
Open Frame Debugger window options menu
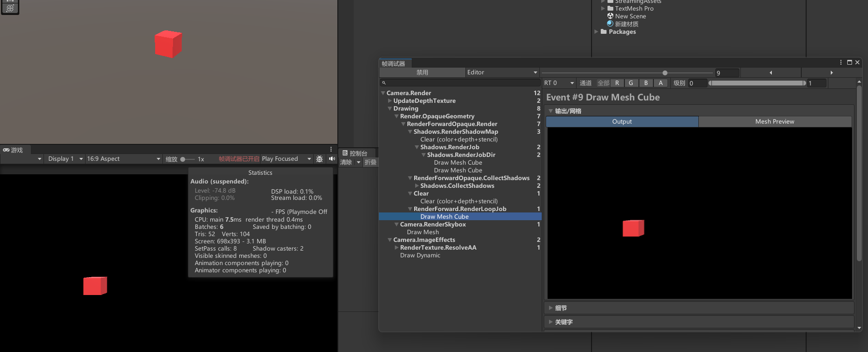[841, 62]
